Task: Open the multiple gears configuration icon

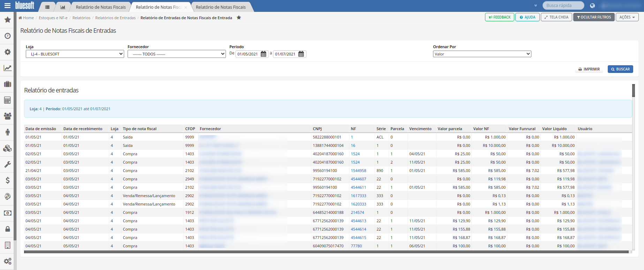Action: (7, 261)
